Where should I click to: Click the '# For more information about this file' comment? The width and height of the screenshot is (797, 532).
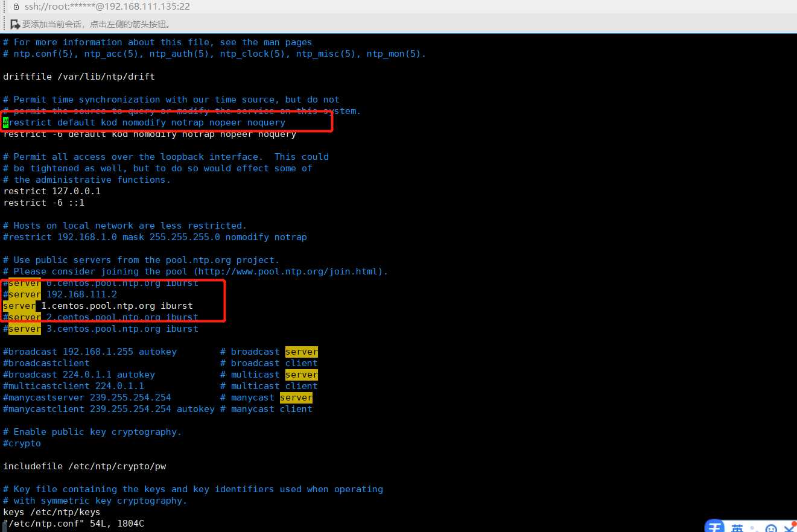tap(157, 42)
